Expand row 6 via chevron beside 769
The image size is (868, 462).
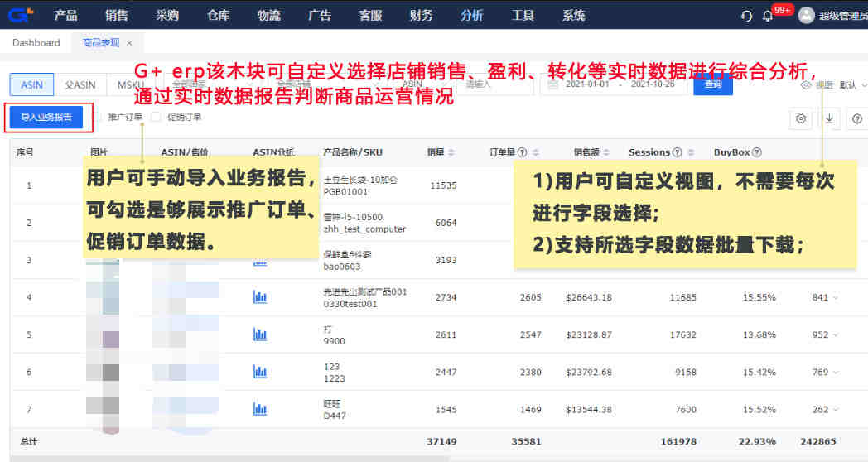point(836,373)
